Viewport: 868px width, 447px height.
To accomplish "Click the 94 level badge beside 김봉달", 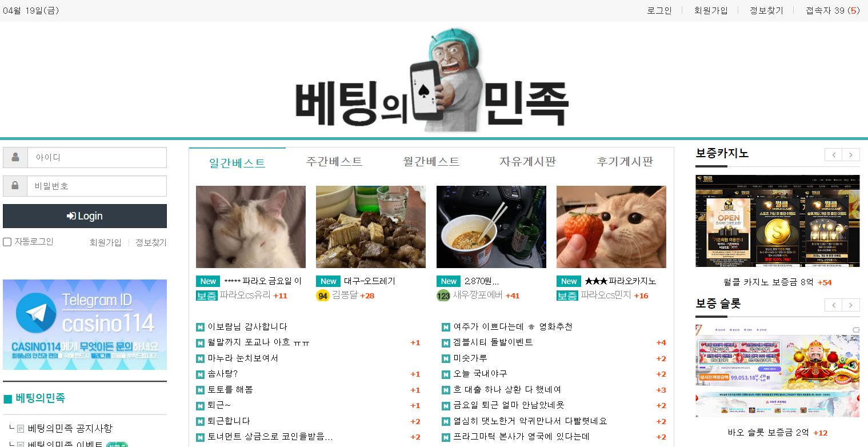I will [322, 296].
